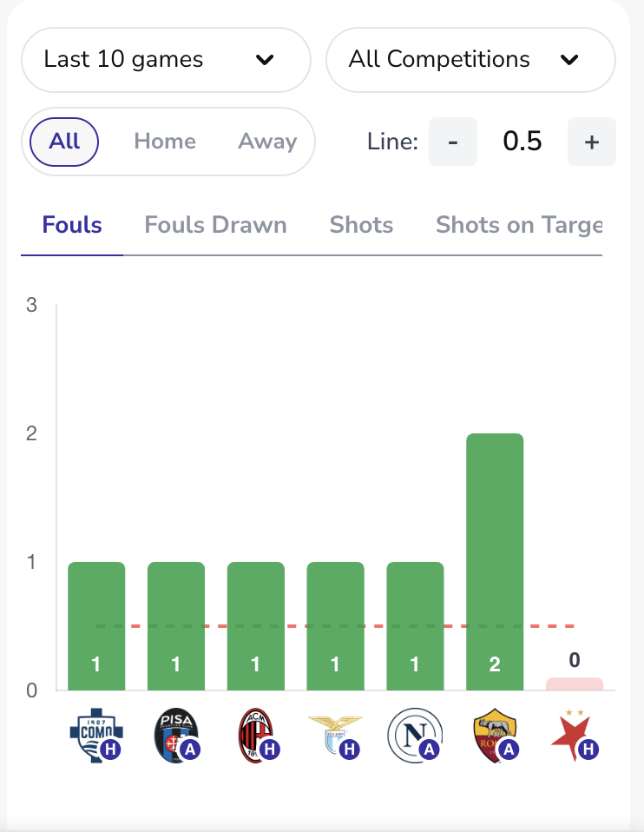Viewport: 644px width, 832px height.
Task: Switch to Shots on Target tab
Action: pyautogui.click(x=518, y=226)
